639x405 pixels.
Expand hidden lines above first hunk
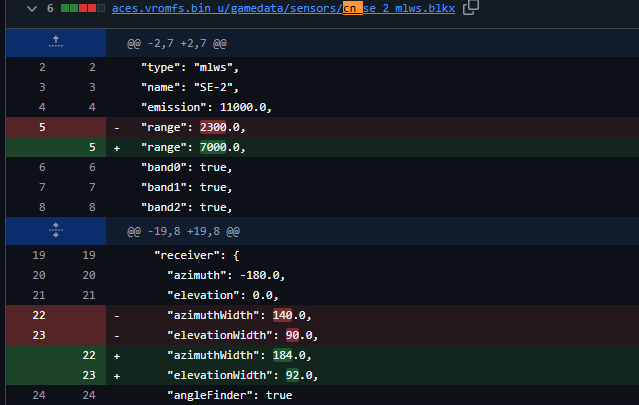[x=56, y=42]
